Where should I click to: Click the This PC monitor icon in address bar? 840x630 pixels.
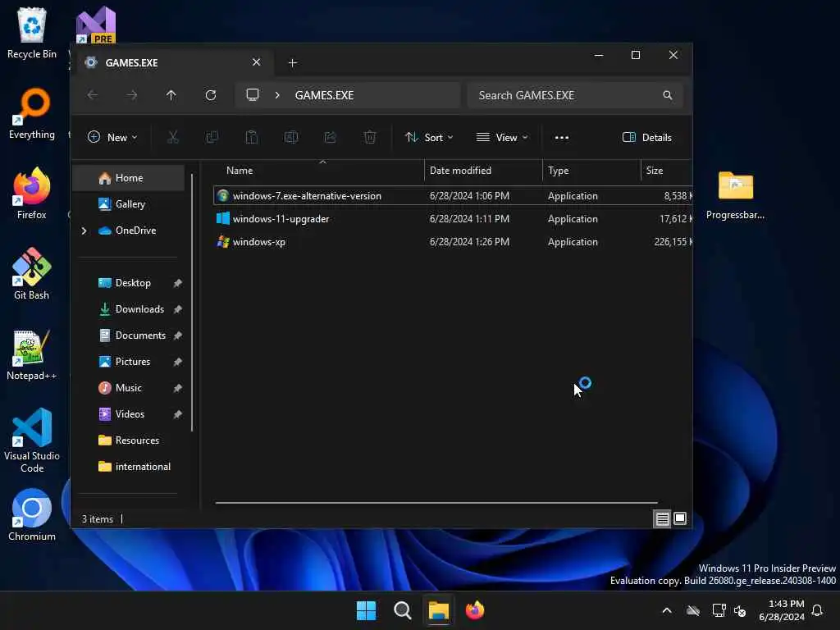click(x=253, y=95)
